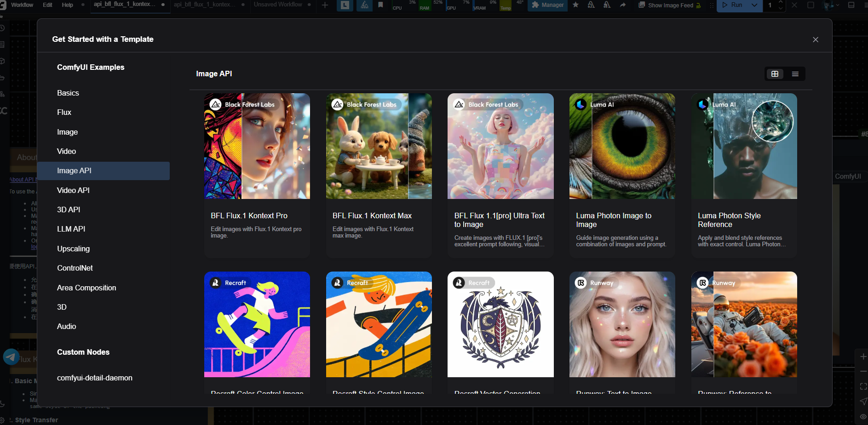
Task: Click the bookmark icon in top toolbar
Action: [380, 5]
